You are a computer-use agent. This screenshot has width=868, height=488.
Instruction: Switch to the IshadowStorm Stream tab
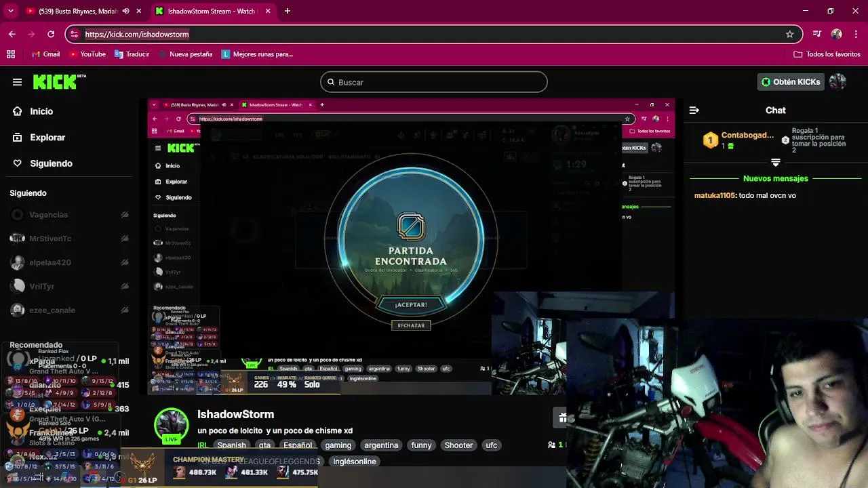point(212,11)
